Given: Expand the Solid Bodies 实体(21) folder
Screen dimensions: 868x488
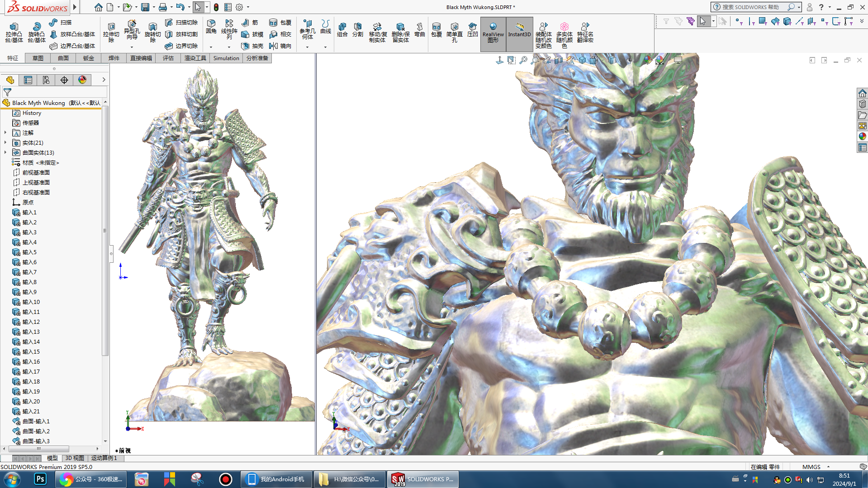Looking at the screenshot, I should tap(5, 142).
